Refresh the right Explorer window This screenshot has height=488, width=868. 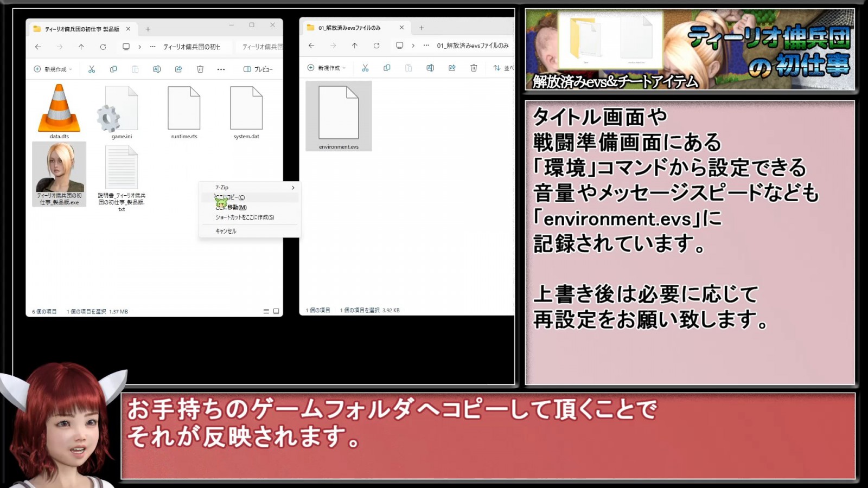click(x=376, y=46)
